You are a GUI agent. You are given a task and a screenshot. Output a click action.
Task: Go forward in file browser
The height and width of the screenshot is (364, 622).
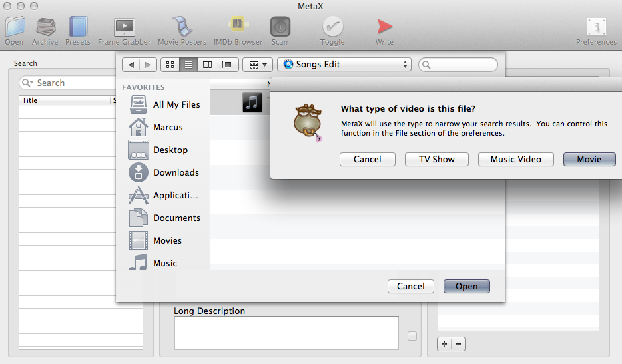pyautogui.click(x=148, y=65)
